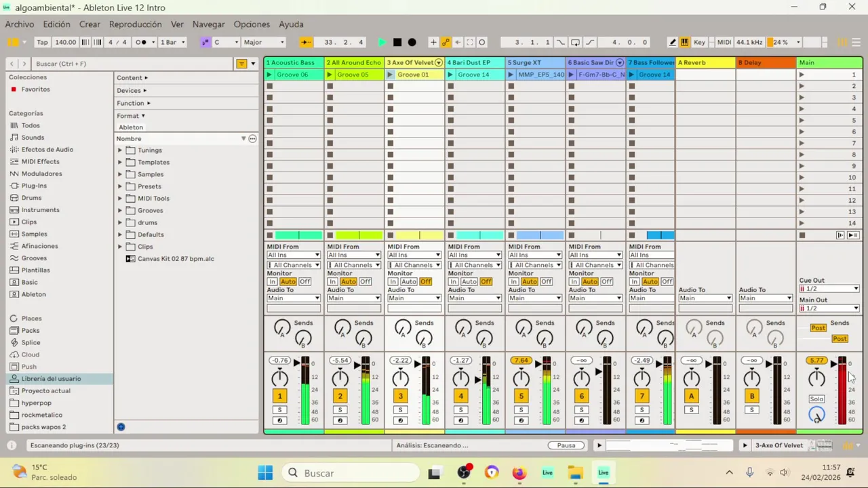Screen dimensions: 868x488
Task: Go back in browser history
Action: [12, 64]
